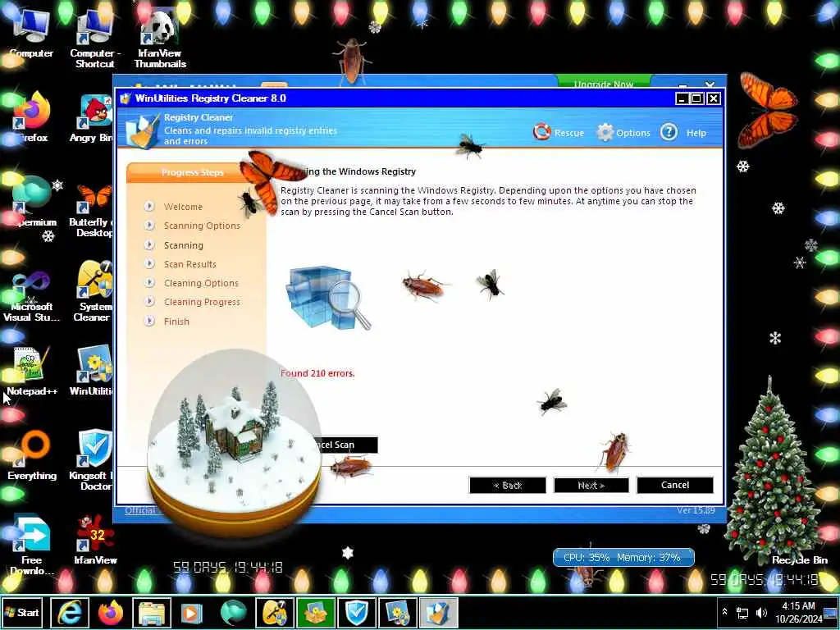Minimize the Registry Cleaner window

[x=682, y=98]
